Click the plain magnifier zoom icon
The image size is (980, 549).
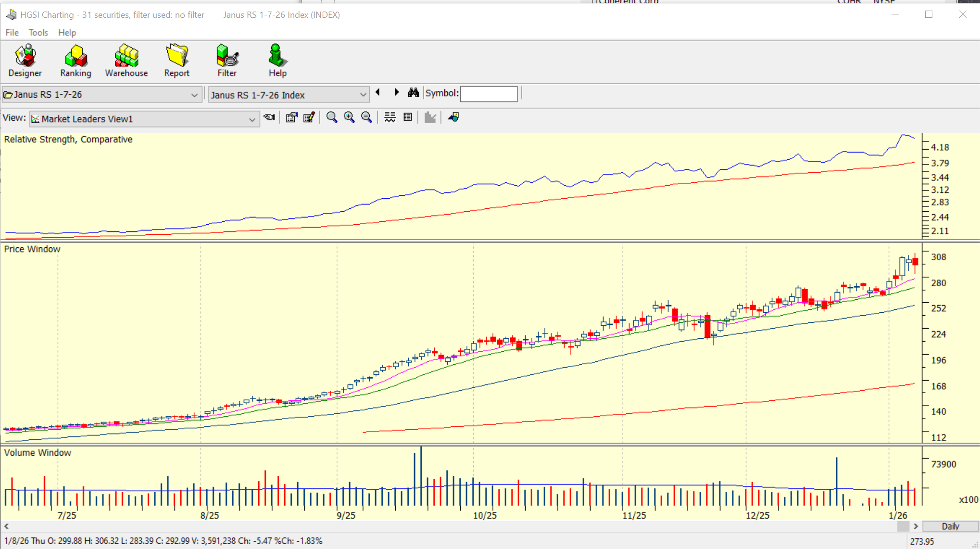pos(332,117)
